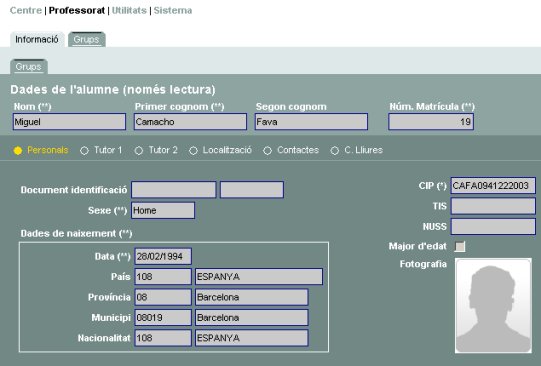
Task: Click the Nacionalitat name field ESPANYA
Action: tap(252, 338)
